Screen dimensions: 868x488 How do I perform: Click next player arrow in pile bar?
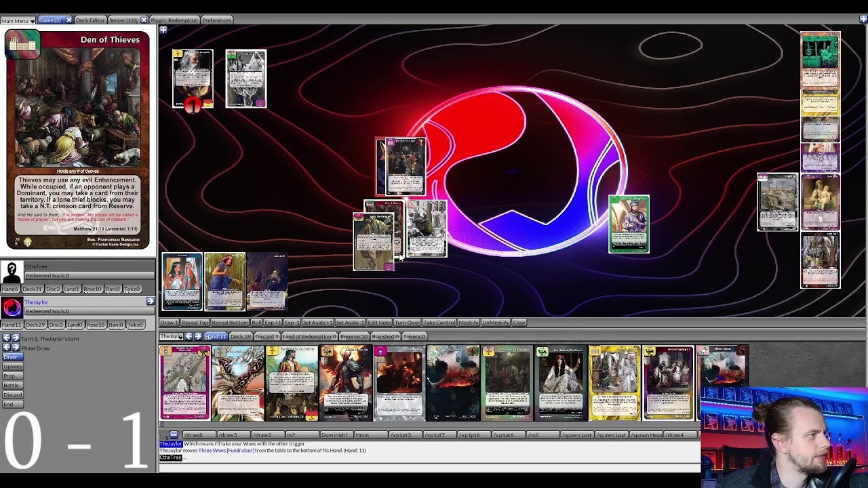[x=198, y=337]
